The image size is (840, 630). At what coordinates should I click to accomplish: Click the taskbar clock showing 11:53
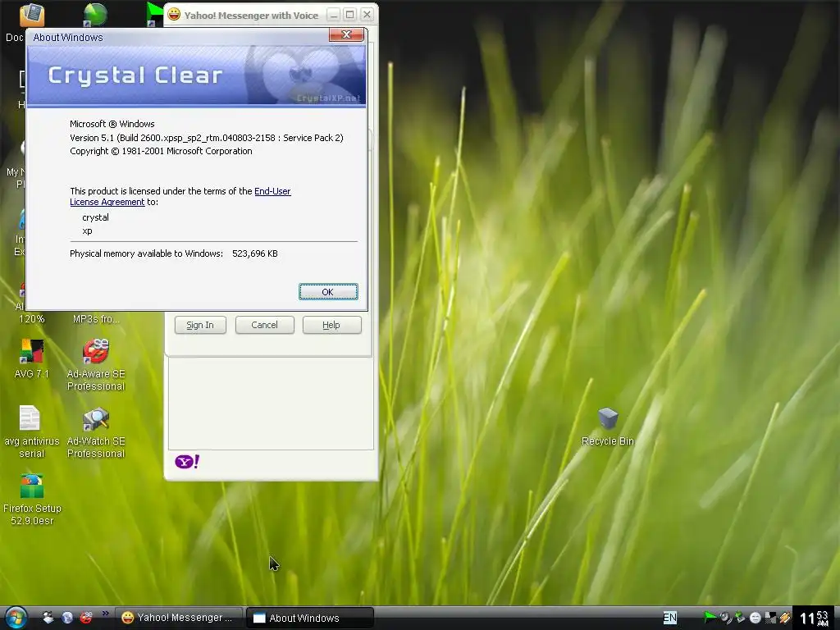[815, 619]
